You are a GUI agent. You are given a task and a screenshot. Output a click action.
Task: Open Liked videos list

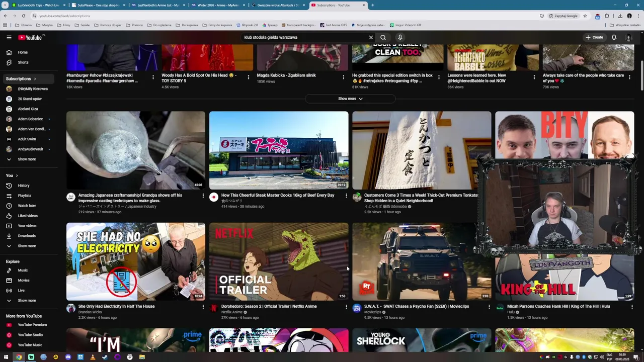(27, 216)
